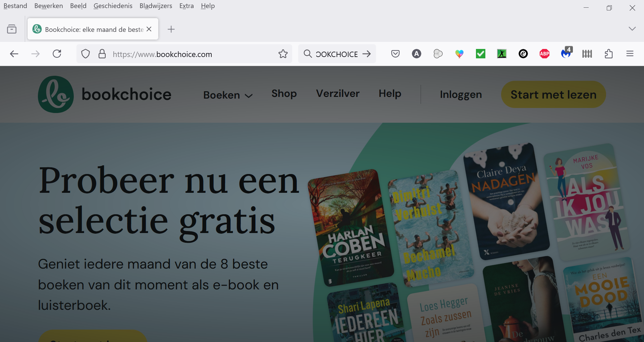
Task: Open the Adblock Plus extension
Action: tap(544, 54)
